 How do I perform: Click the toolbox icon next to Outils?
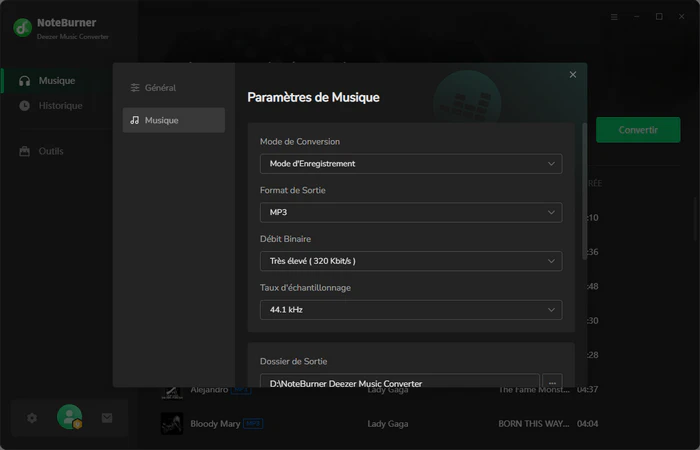coord(25,151)
